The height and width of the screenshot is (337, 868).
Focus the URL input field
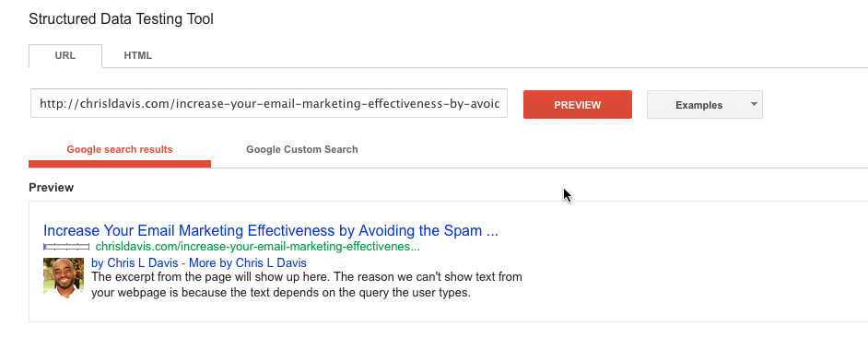tap(269, 104)
